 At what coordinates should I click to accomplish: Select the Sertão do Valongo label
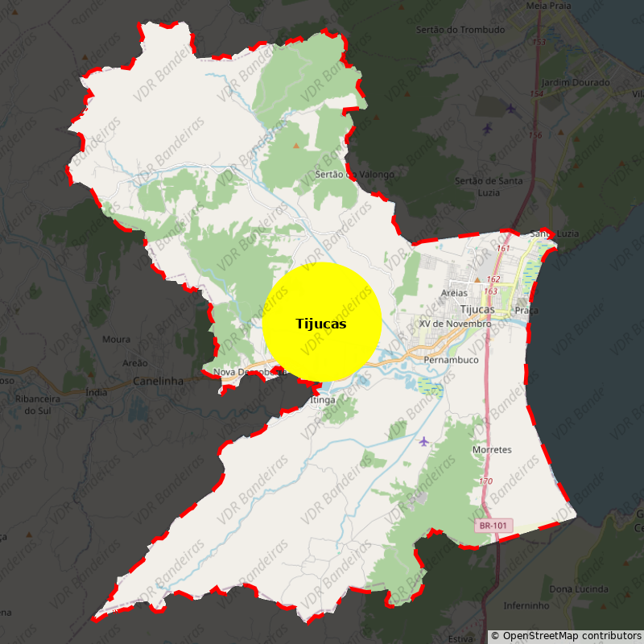click(355, 175)
